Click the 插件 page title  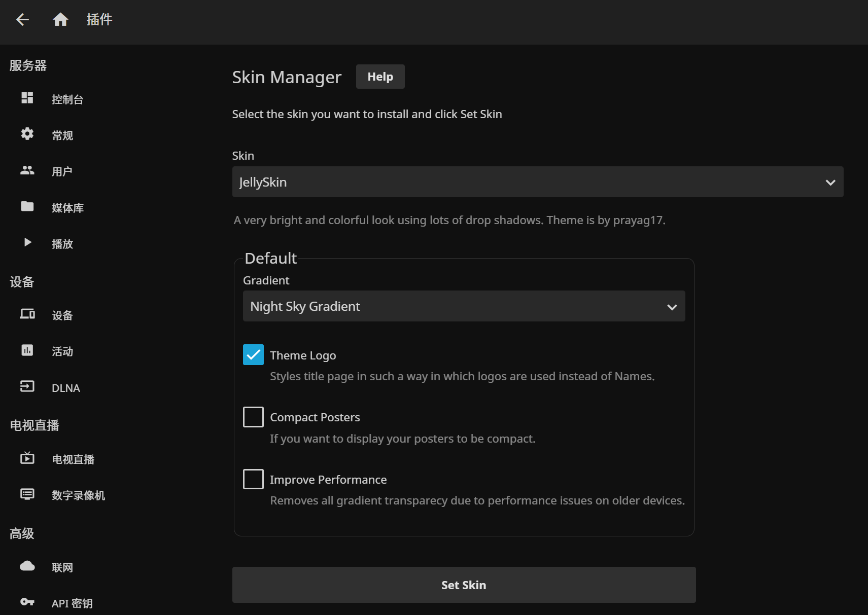click(99, 20)
